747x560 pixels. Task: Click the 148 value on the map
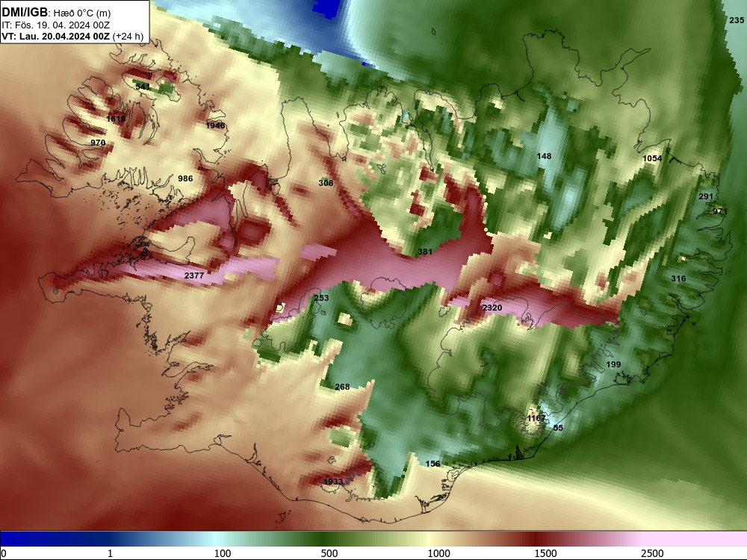pos(544,156)
